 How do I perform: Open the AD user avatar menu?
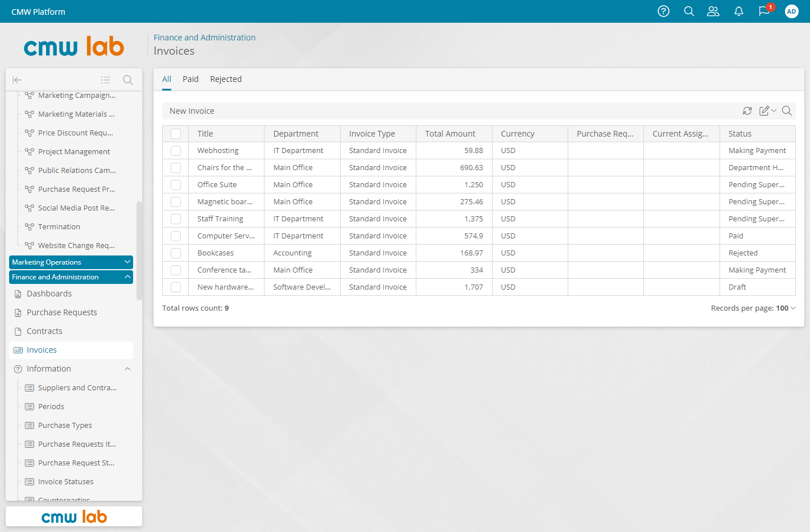791,11
